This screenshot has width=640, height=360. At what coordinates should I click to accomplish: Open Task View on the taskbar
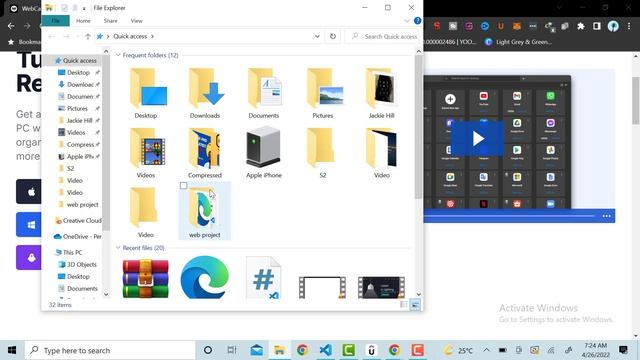[x=231, y=350]
